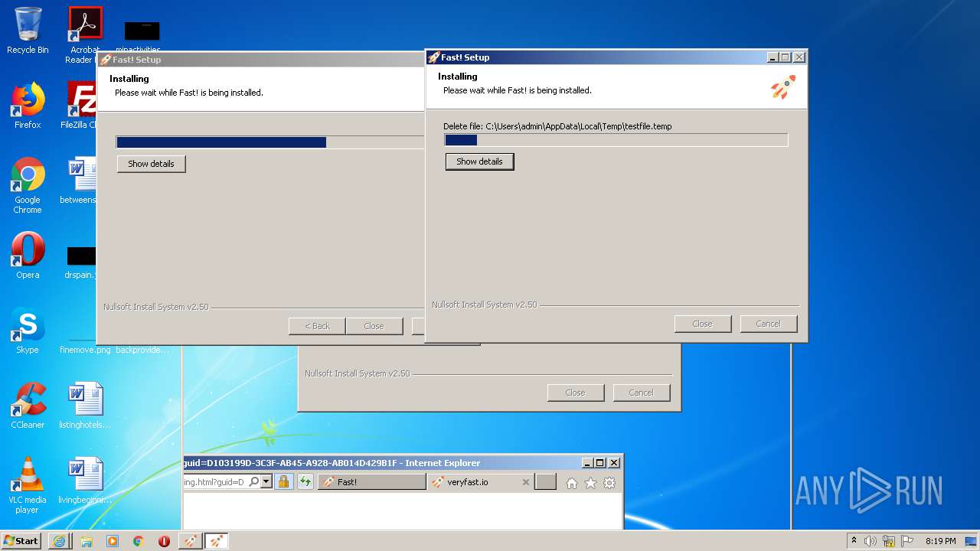The height and width of the screenshot is (551, 980).
Task: Open the Google Chrome desktop shortcut
Action: pyautogui.click(x=28, y=185)
